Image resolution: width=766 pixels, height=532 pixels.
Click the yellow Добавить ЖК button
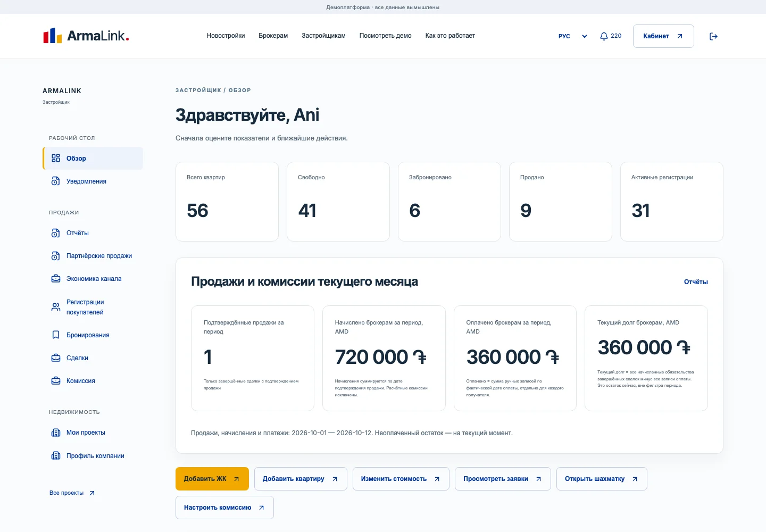click(212, 479)
